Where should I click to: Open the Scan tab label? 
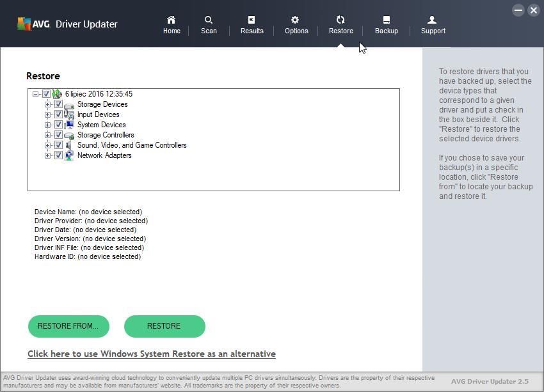point(209,31)
